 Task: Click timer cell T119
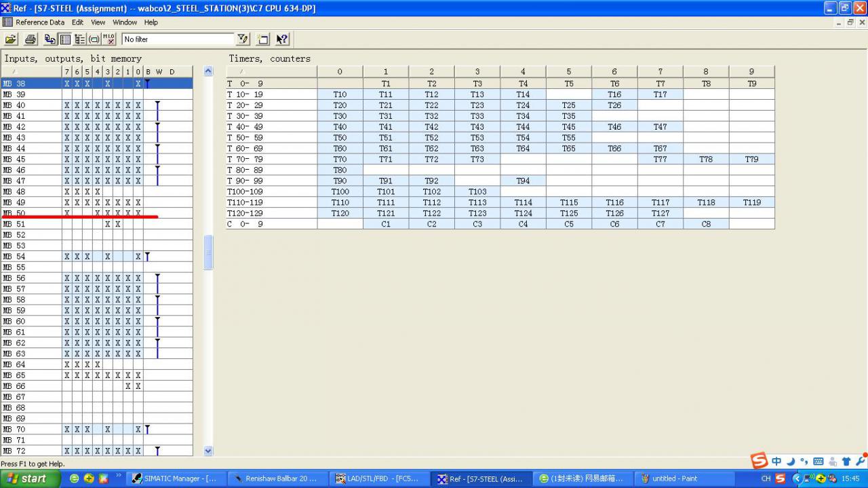coord(752,203)
